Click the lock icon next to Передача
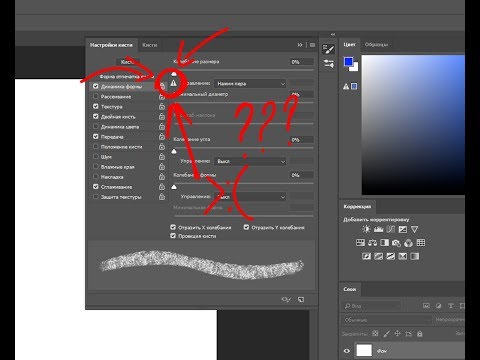Screen dimensions: 480x360 click(x=162, y=136)
